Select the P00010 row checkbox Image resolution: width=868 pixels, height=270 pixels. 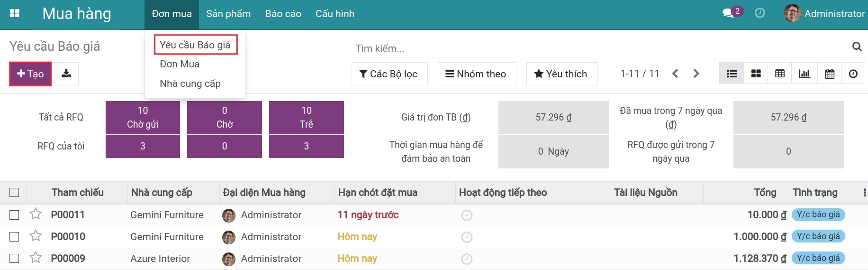click(x=14, y=236)
